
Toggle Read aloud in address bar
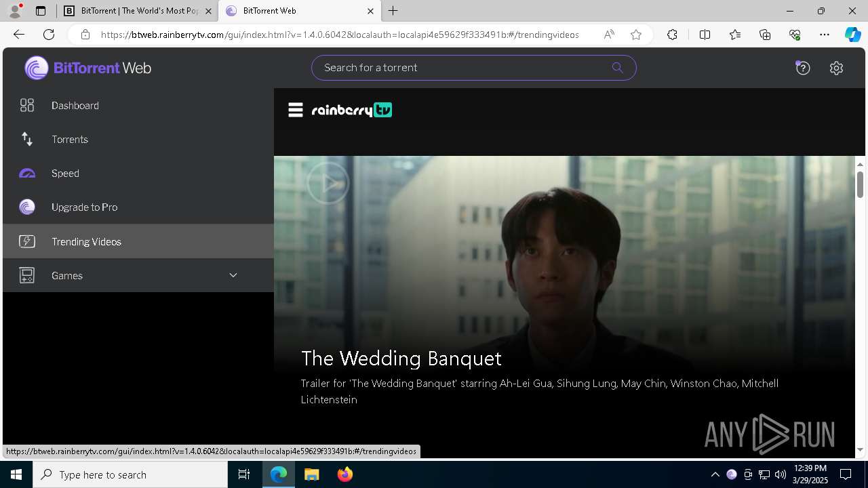pos(609,35)
